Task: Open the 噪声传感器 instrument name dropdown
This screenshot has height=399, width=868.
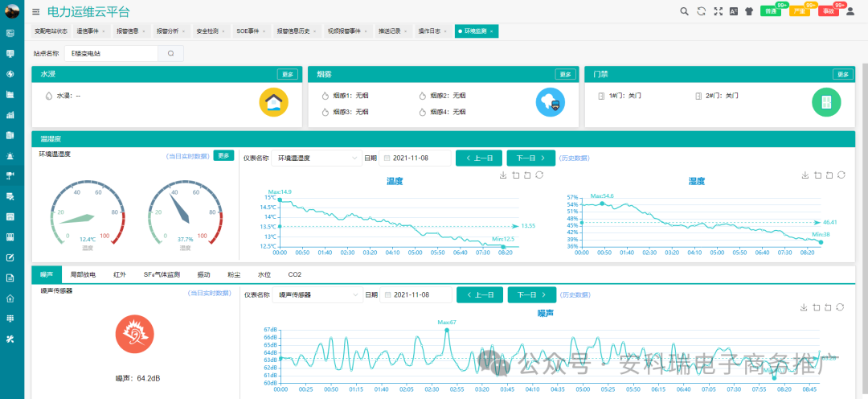Action: (317, 295)
